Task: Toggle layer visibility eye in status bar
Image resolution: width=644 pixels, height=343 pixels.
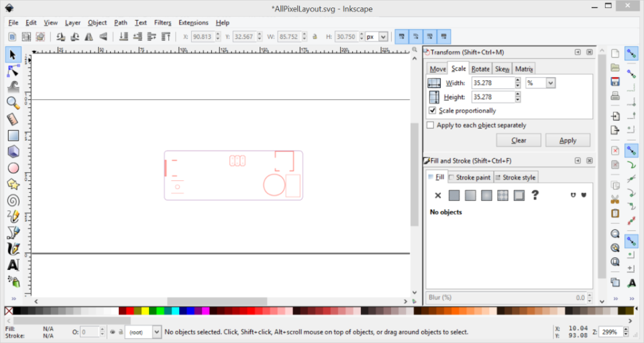Action: (x=112, y=332)
